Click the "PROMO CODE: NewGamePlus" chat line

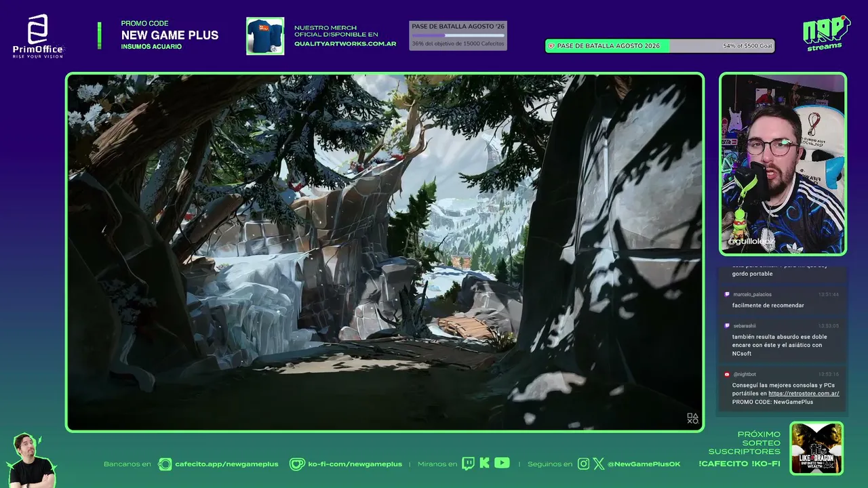pos(772,402)
